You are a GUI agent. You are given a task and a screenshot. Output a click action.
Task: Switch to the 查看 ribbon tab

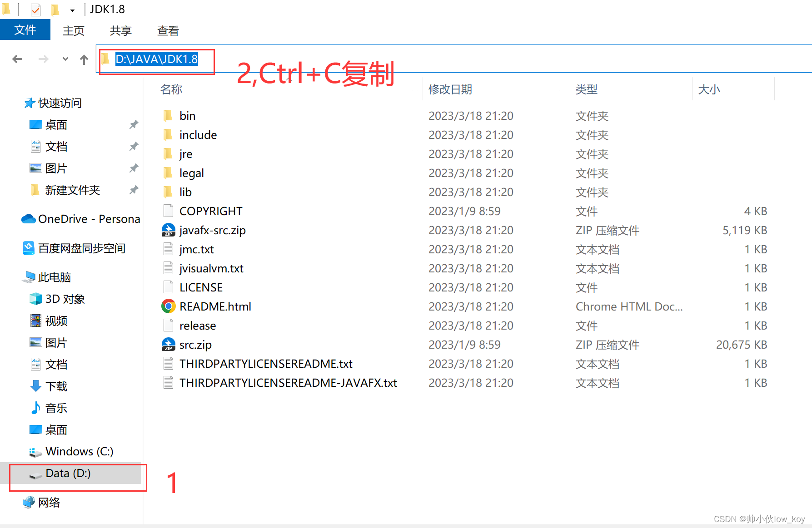click(x=168, y=30)
